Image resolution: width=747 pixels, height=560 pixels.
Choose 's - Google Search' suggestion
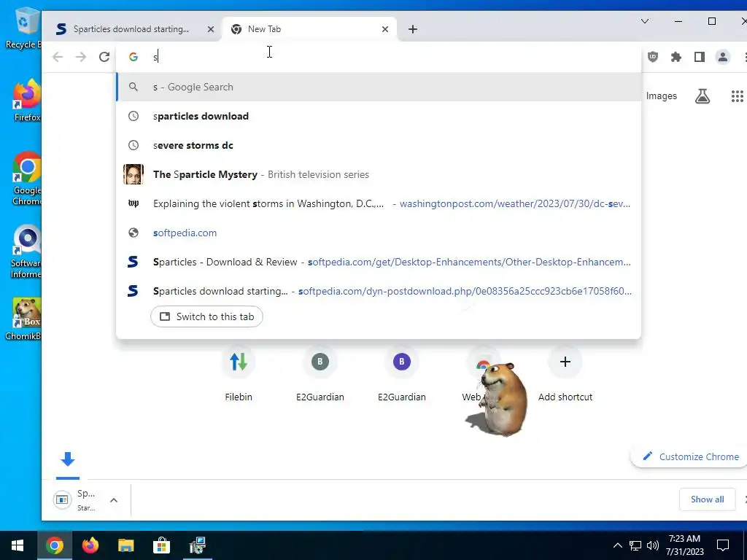379,87
